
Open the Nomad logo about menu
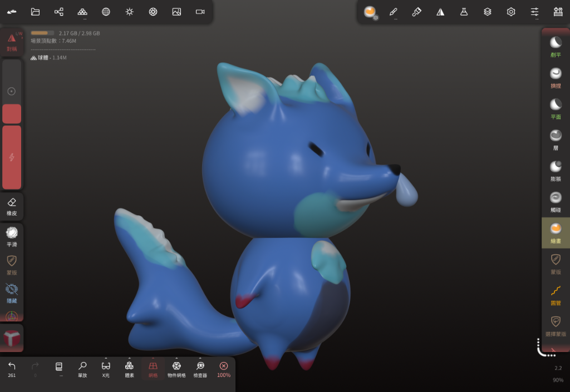coord(12,12)
